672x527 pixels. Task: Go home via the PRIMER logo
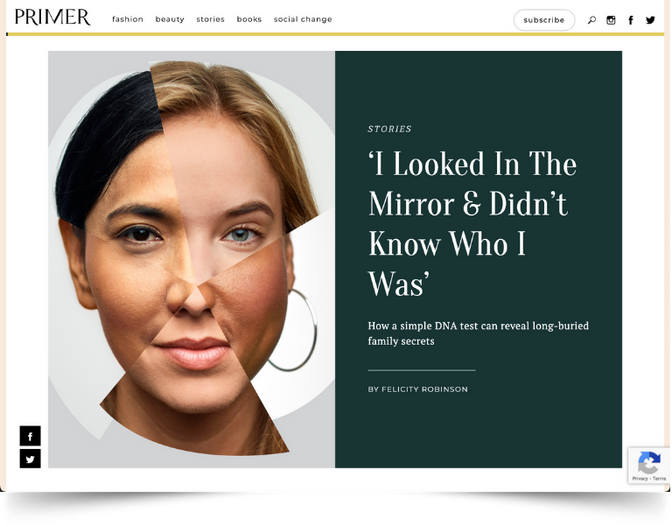(52, 18)
